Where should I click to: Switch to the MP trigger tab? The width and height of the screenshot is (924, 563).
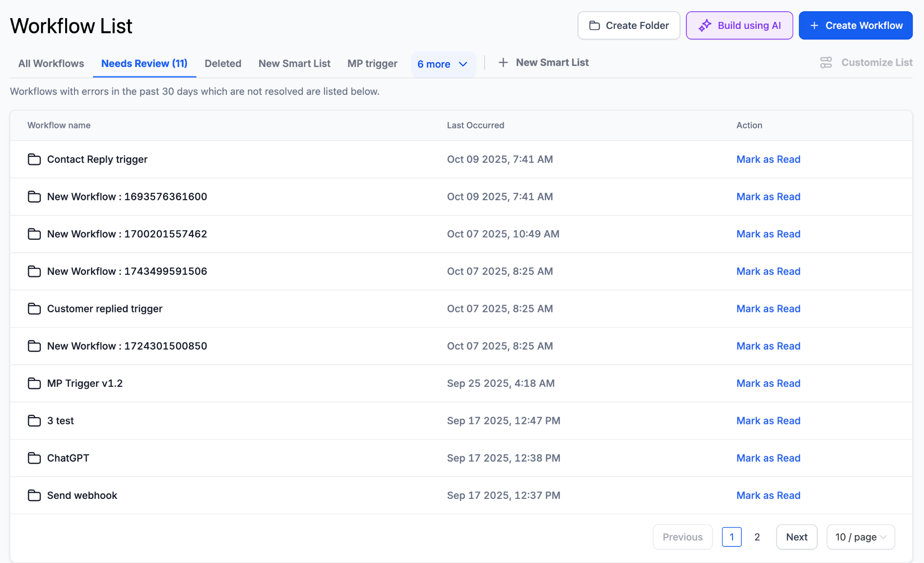point(372,64)
